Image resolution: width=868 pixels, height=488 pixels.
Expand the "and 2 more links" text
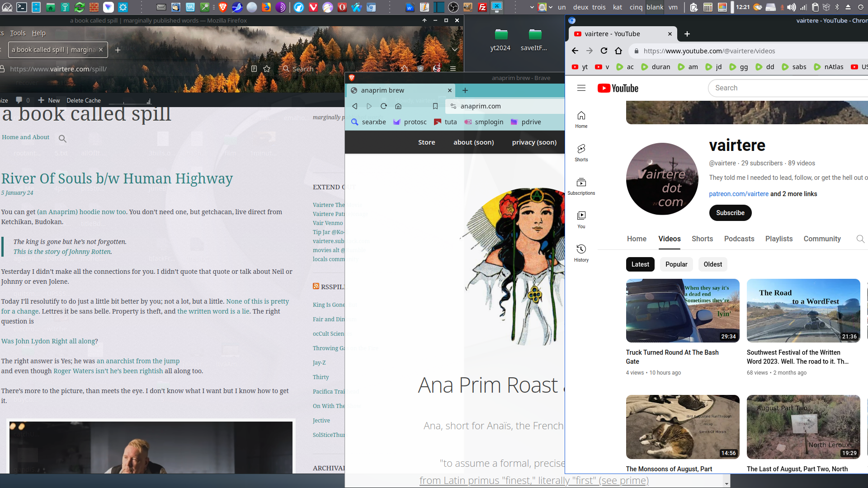pos(793,194)
